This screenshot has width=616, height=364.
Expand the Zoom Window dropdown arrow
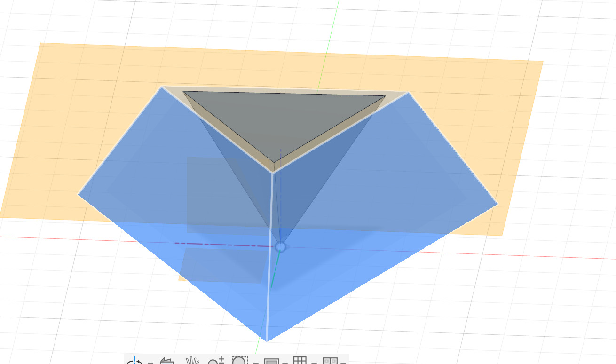(256, 363)
